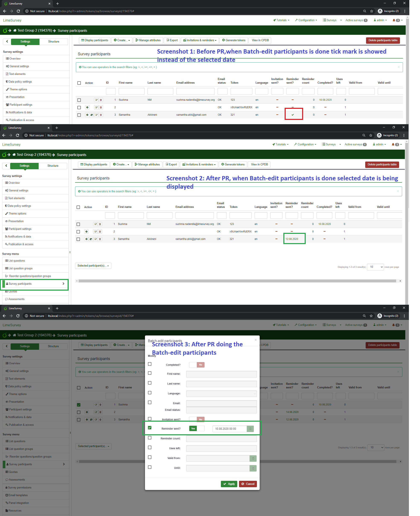Switch Reminder sent? Yes toggle off
Viewport: 420px width, 516px height.
[x=197, y=429]
